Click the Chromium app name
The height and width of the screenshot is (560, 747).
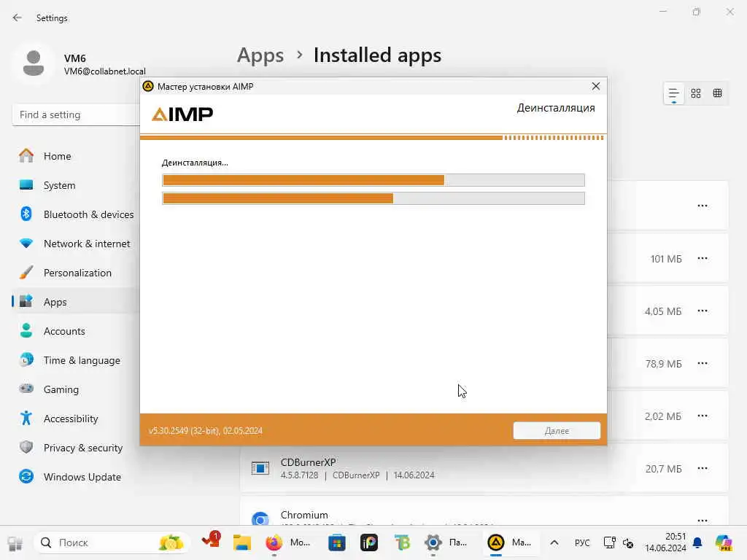point(304,515)
